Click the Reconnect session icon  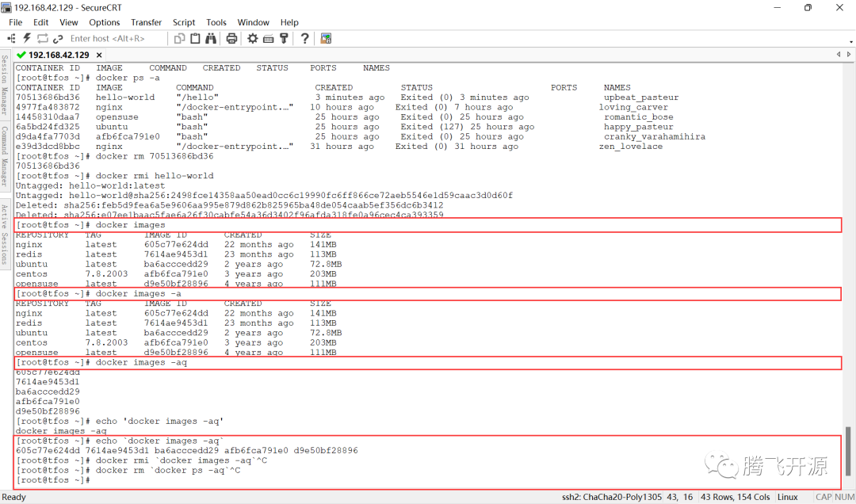[43, 38]
